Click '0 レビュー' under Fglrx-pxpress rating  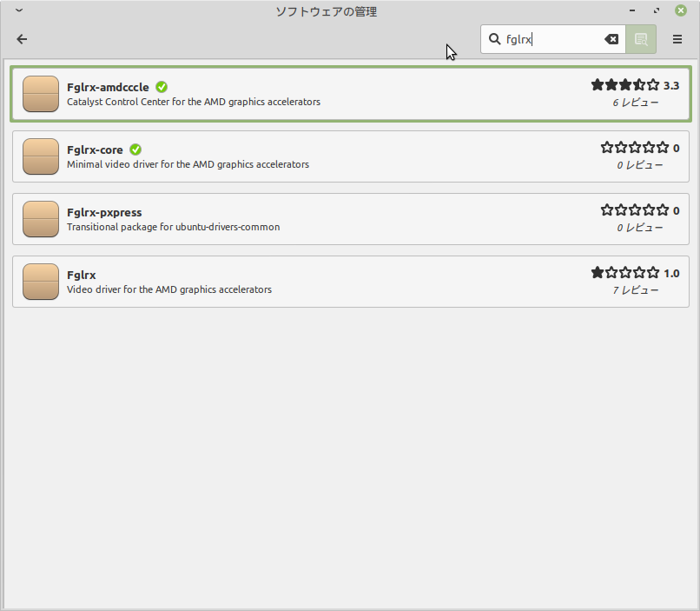pos(640,228)
